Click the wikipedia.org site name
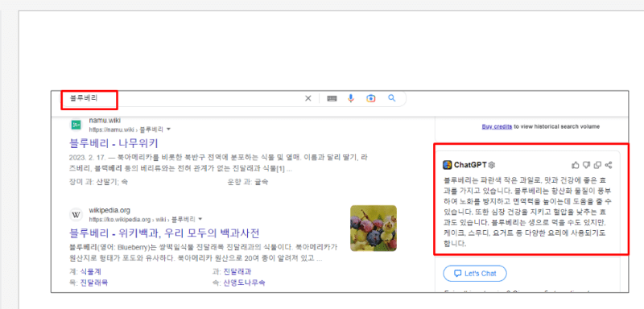644x309 pixels. pos(109,211)
